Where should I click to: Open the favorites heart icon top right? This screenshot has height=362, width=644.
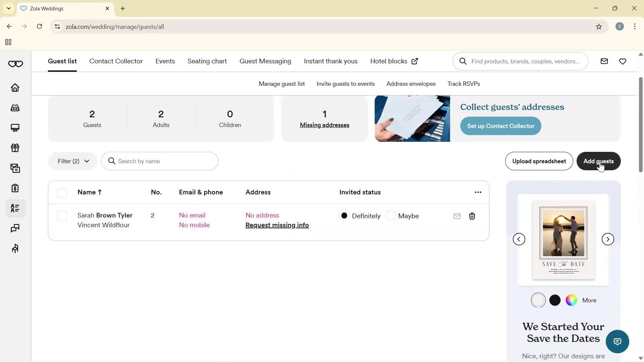click(623, 61)
